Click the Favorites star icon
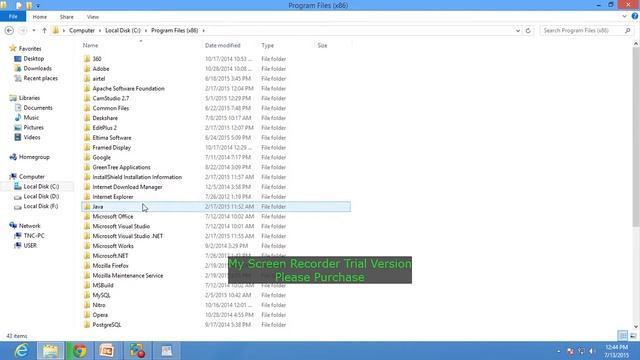 pyautogui.click(x=13, y=48)
